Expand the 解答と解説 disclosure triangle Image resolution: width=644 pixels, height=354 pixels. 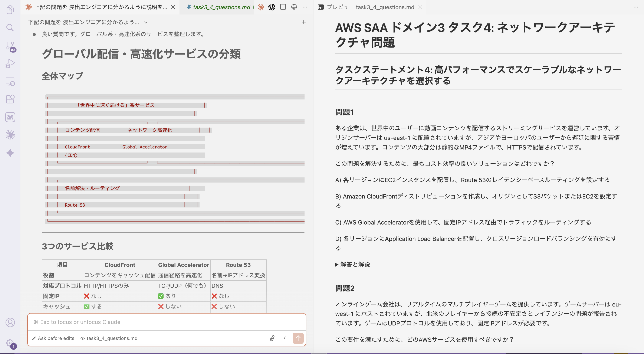(x=337, y=265)
